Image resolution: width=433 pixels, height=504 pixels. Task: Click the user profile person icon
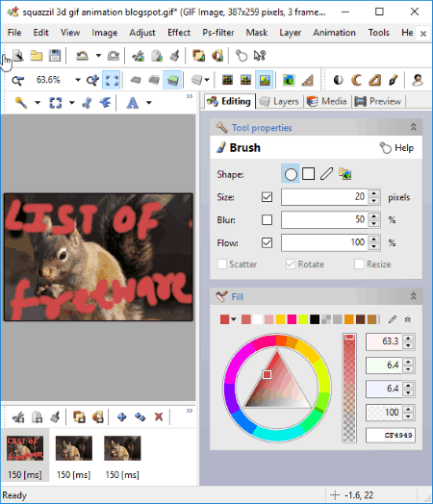click(418, 80)
